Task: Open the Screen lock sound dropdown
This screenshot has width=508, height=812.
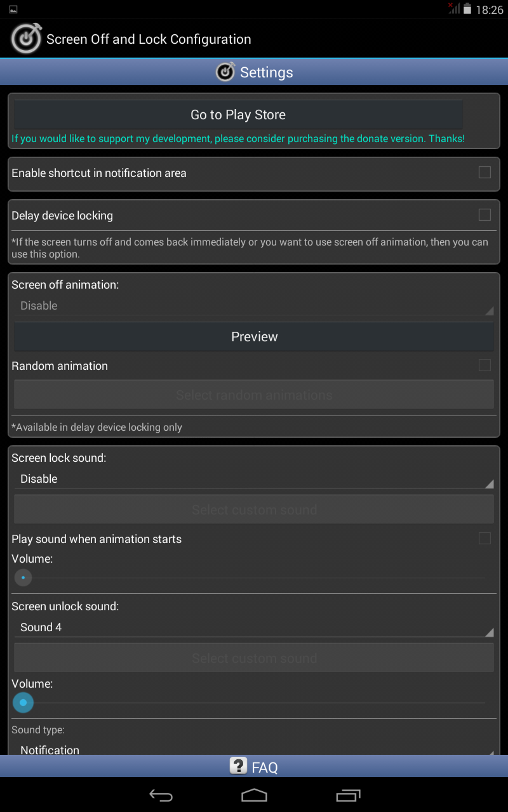Action: [254, 479]
